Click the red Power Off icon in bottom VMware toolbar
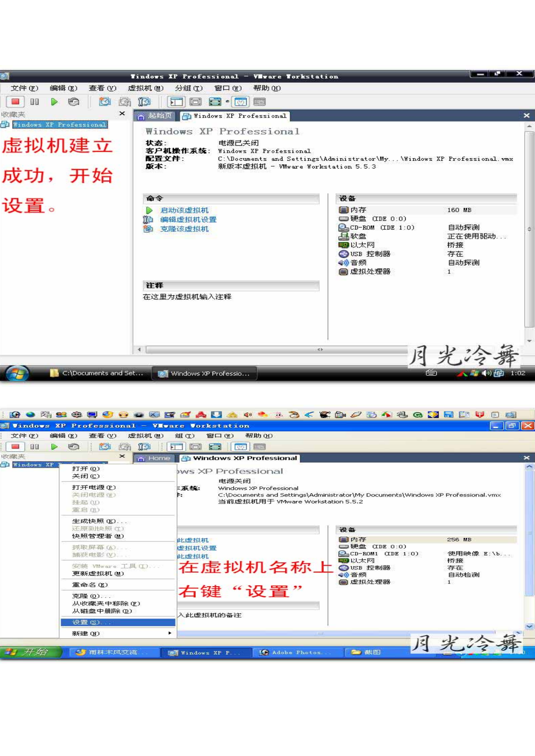This screenshot has height=756, width=535. pos(16,447)
